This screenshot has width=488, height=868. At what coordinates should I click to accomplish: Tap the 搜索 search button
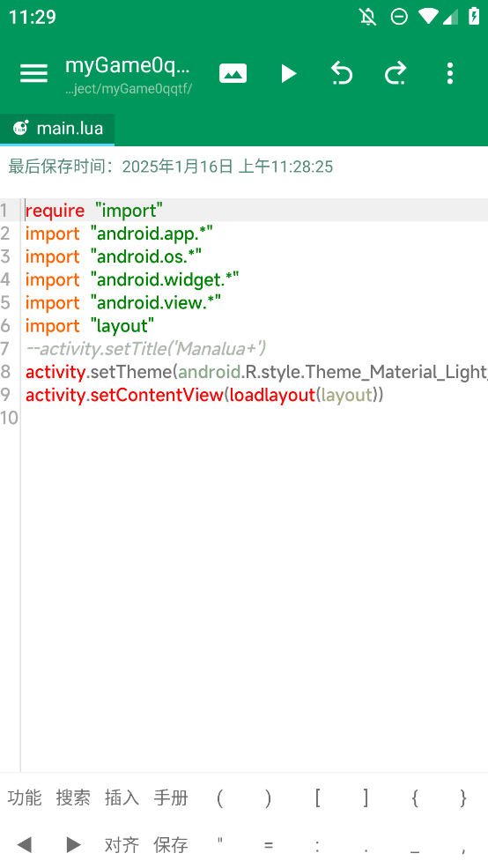pos(73,798)
